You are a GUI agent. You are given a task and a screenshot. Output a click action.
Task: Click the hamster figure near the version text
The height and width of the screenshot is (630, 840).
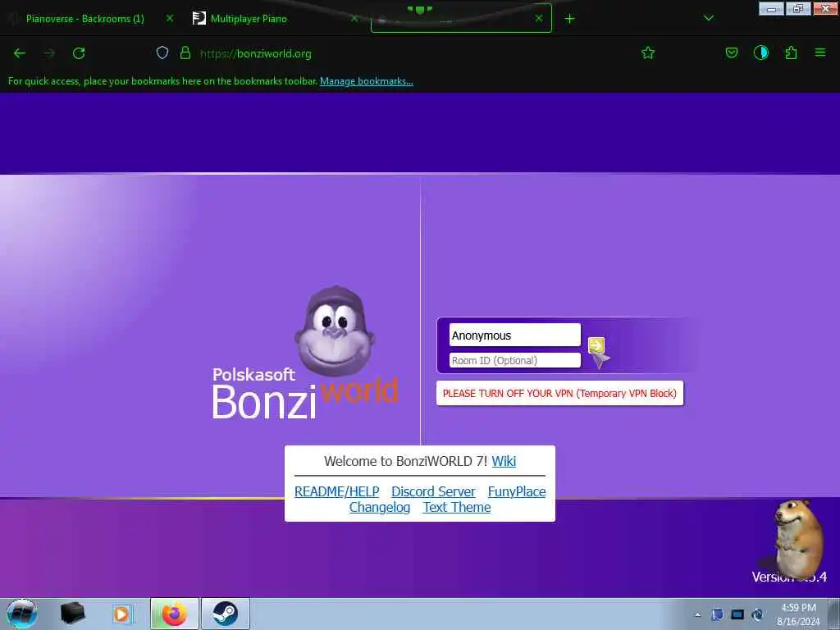797,538
